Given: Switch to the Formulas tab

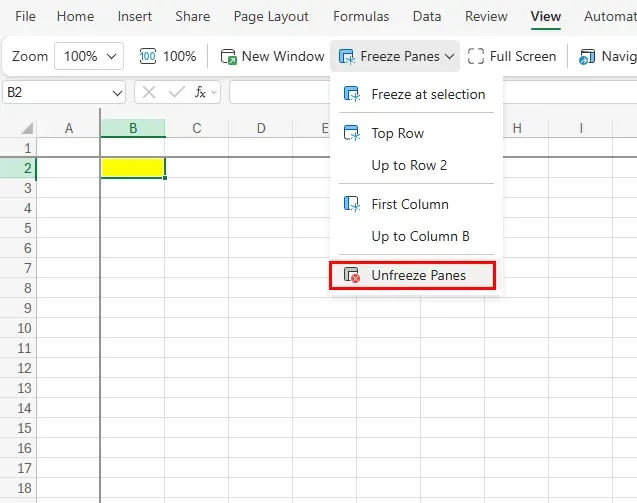Looking at the screenshot, I should point(361,16).
